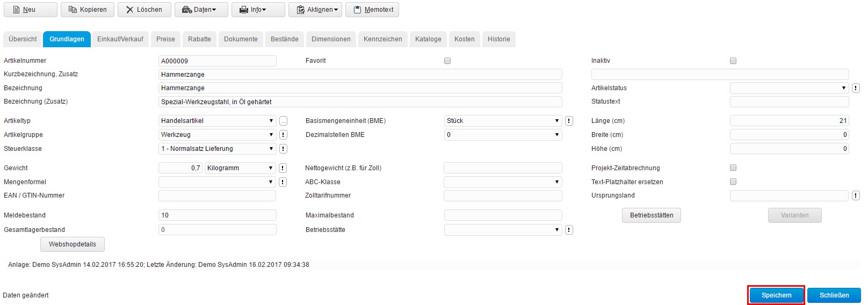Click the Löschen X icon button

(x=144, y=10)
